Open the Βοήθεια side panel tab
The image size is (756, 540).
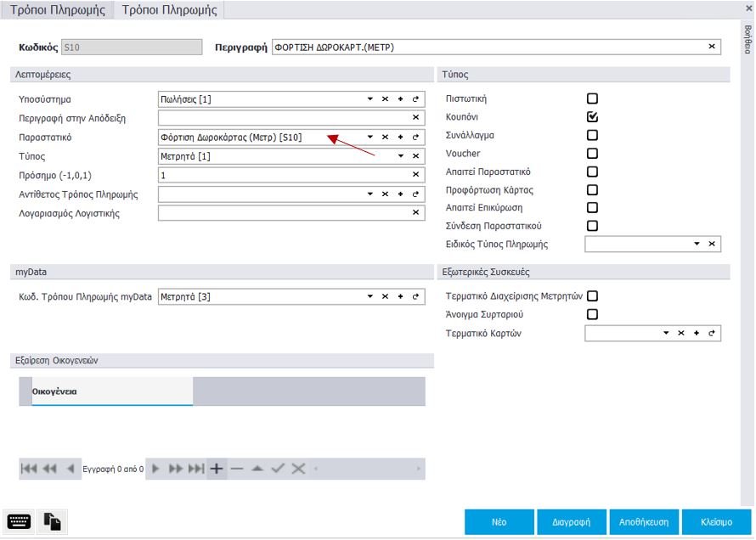tap(748, 40)
